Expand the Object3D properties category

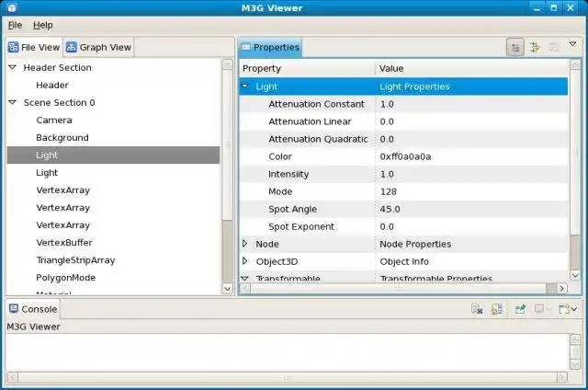coord(245,261)
